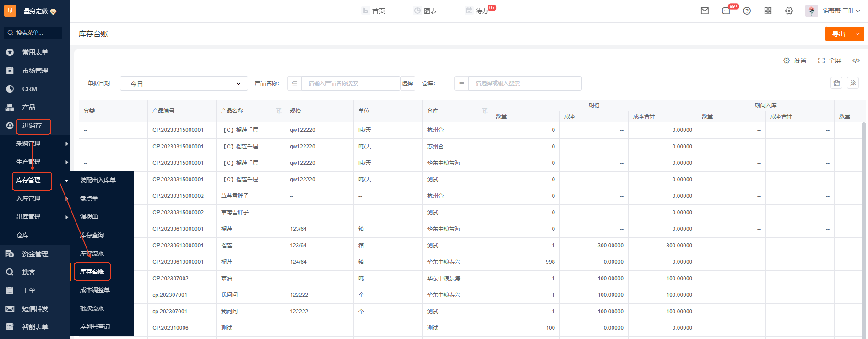Expand the 入库管理 submenu arrow
The width and height of the screenshot is (868, 339).
point(67,199)
